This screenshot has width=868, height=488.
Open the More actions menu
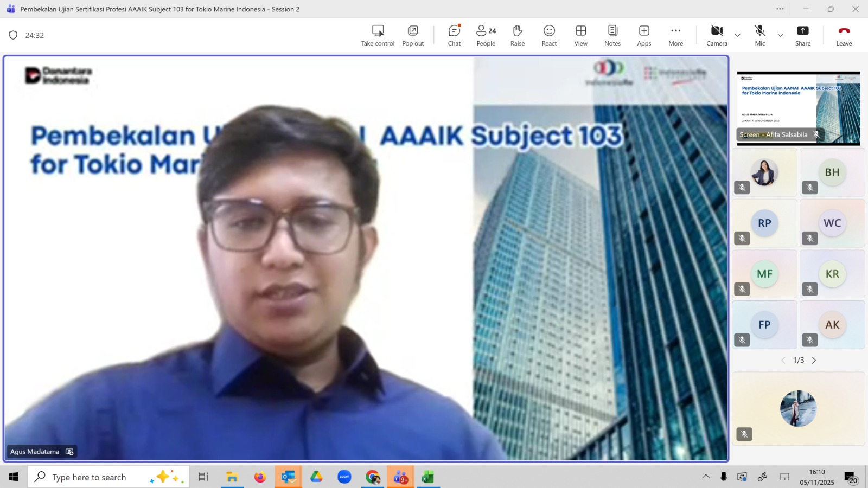point(675,35)
